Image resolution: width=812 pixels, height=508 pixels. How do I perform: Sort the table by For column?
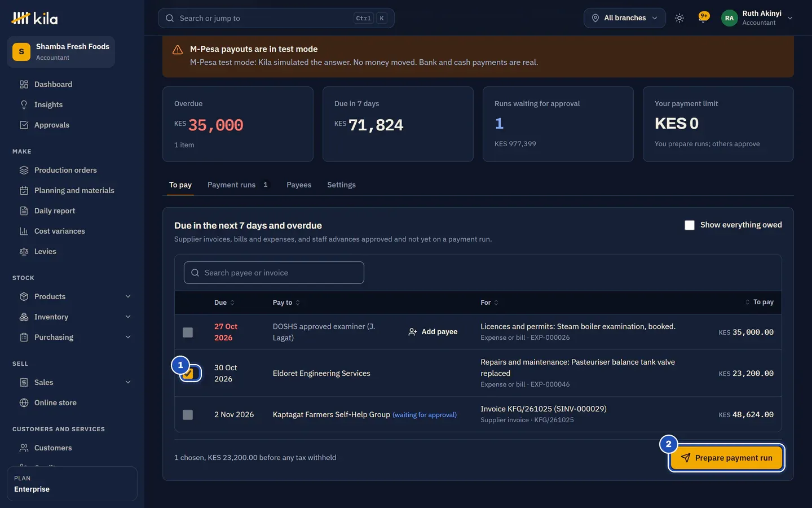tap(489, 303)
